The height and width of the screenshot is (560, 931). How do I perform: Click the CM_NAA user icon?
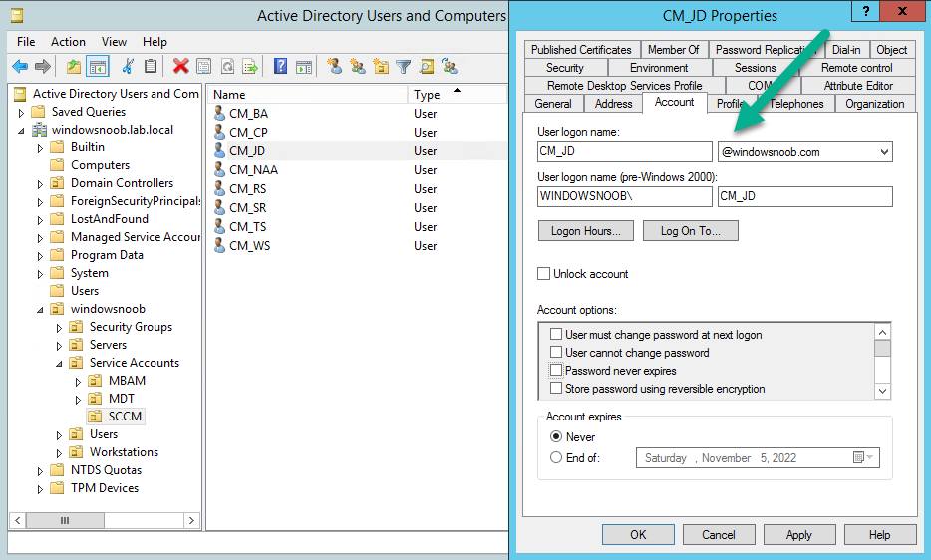click(219, 169)
